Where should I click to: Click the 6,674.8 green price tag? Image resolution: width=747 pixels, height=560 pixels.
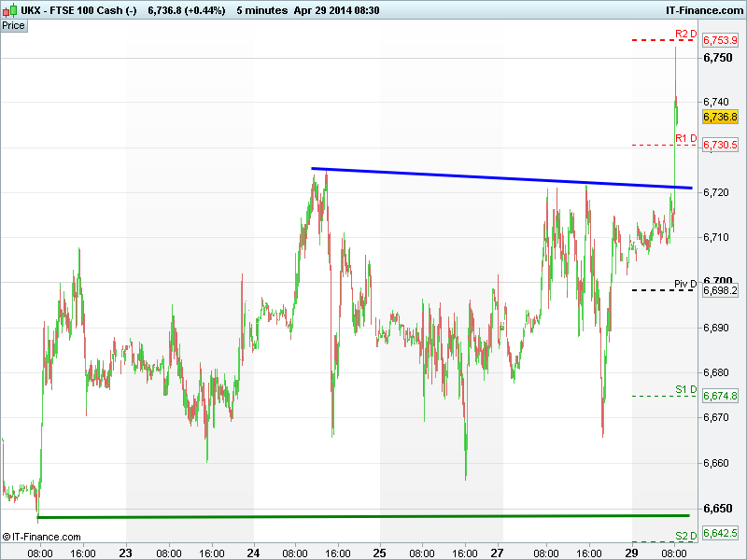coord(720,396)
